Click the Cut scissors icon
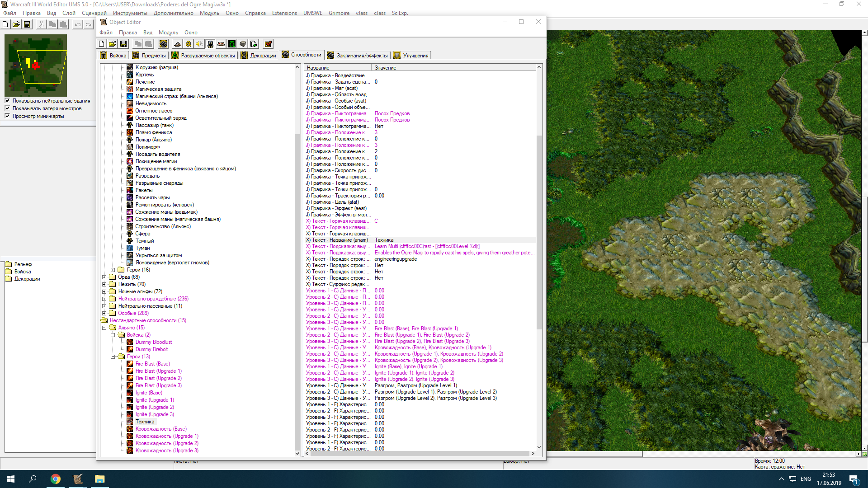The image size is (868, 488). [41, 24]
